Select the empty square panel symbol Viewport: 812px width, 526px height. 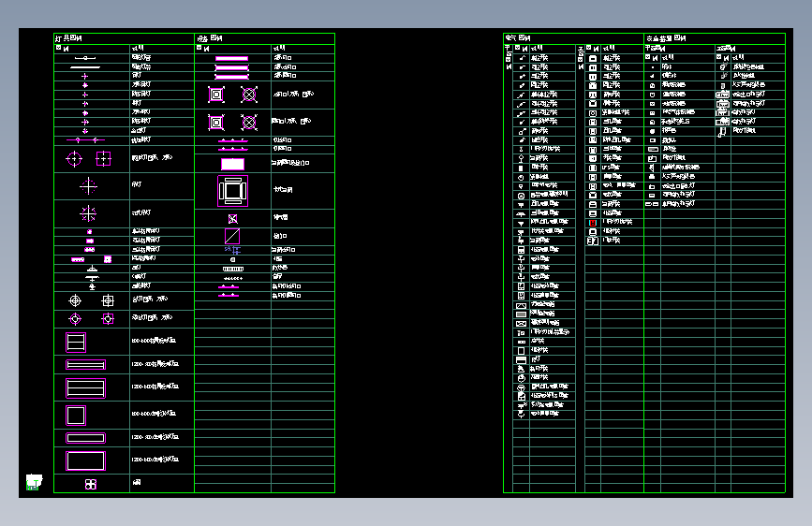(x=76, y=416)
